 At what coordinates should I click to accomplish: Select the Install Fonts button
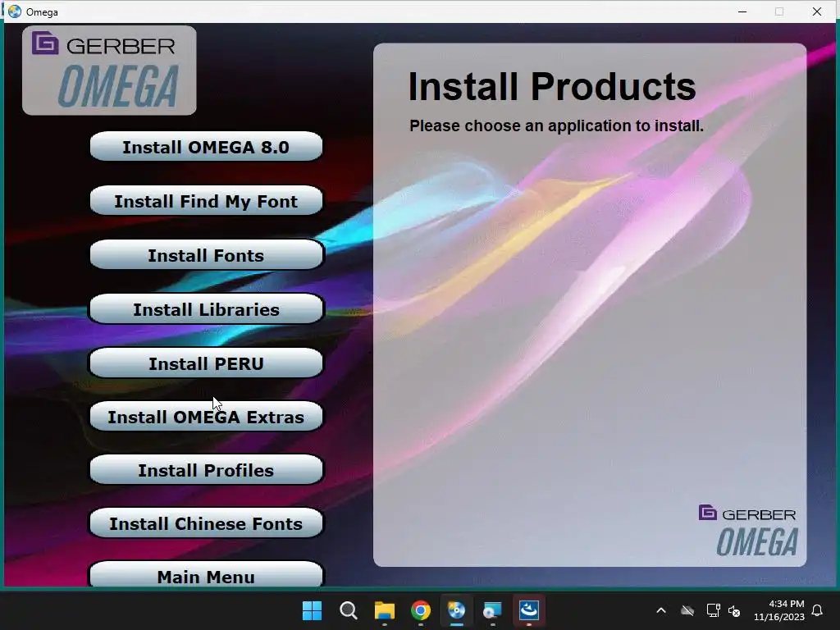[x=206, y=255]
